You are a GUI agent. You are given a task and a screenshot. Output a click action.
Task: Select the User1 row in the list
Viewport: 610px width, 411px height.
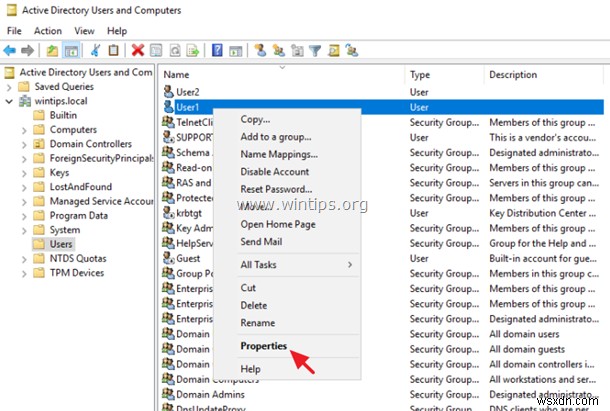pos(382,107)
